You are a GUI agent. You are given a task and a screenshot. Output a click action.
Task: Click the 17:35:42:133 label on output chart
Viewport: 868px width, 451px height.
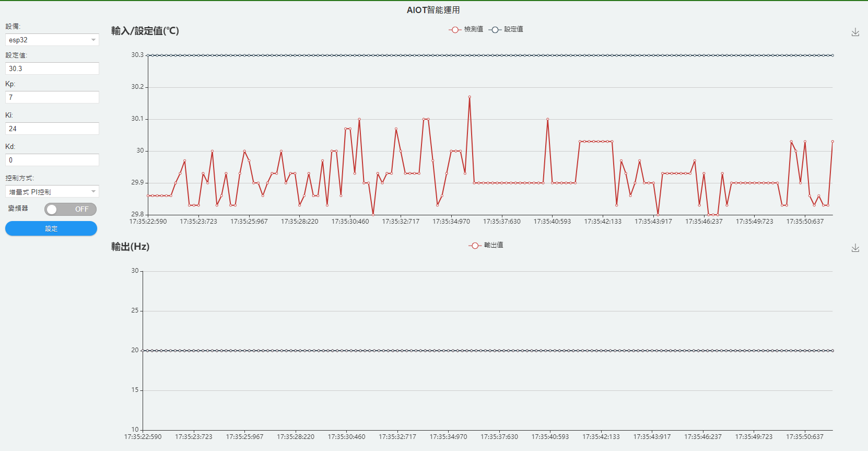(x=601, y=437)
